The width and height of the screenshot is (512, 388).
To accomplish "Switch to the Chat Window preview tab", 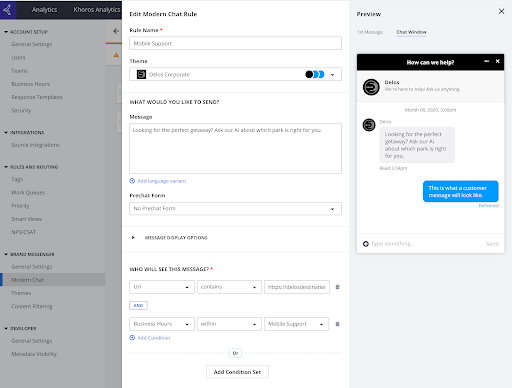I will (x=411, y=32).
